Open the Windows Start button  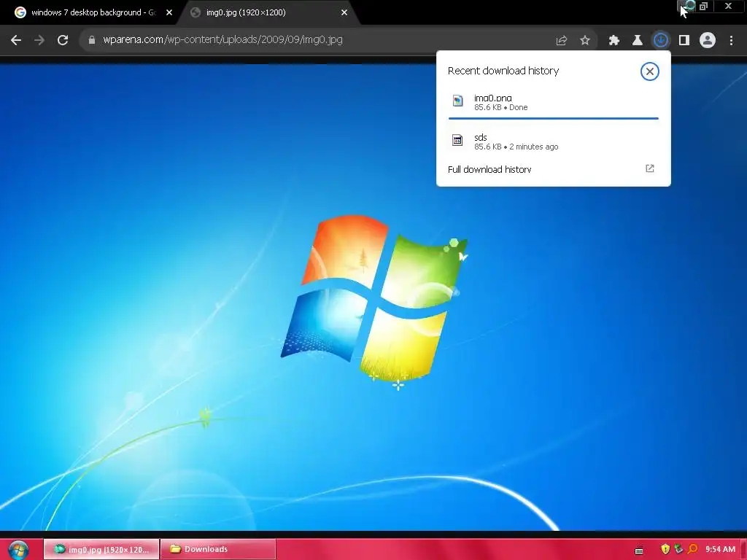click(x=18, y=550)
